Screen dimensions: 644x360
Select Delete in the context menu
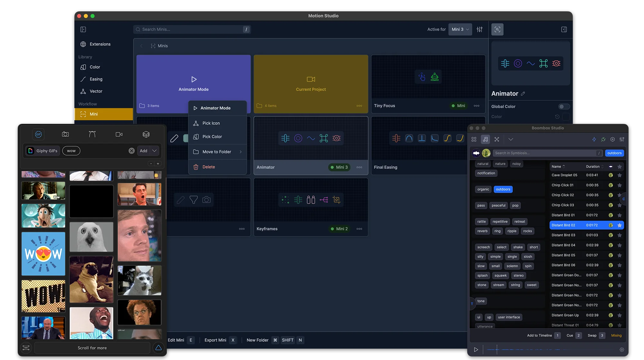point(209,167)
